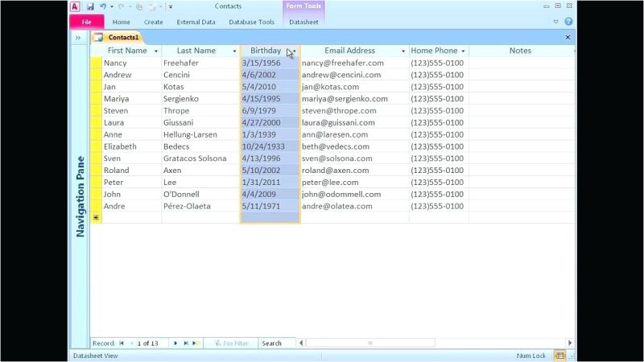Switch to the Home ribbon tab
The image size is (644, 362).
click(122, 23)
